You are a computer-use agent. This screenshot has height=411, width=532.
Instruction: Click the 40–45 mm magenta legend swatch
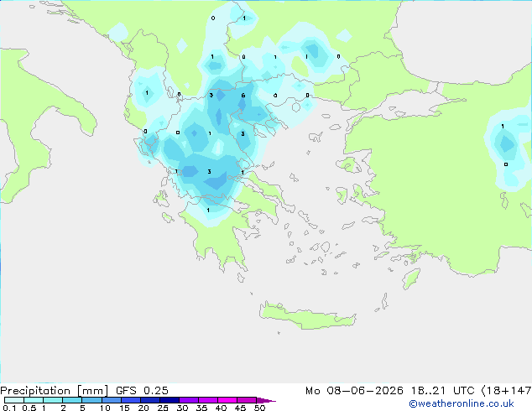[227, 400]
